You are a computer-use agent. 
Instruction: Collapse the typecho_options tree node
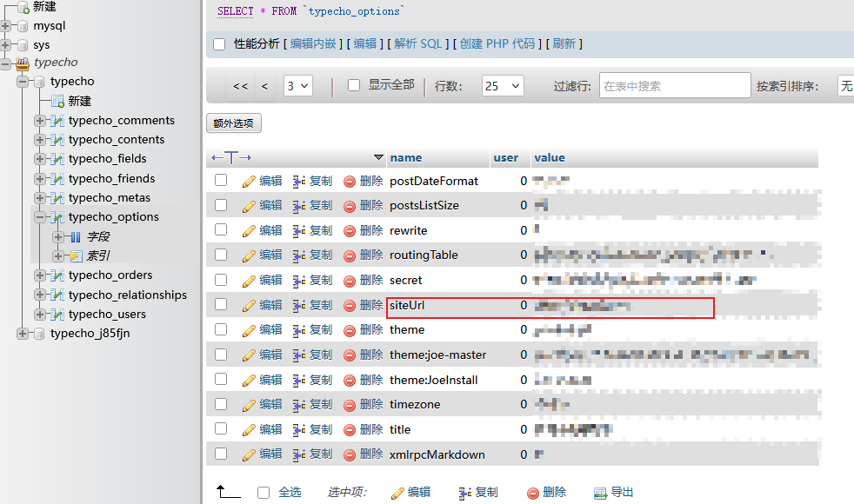click(40, 217)
